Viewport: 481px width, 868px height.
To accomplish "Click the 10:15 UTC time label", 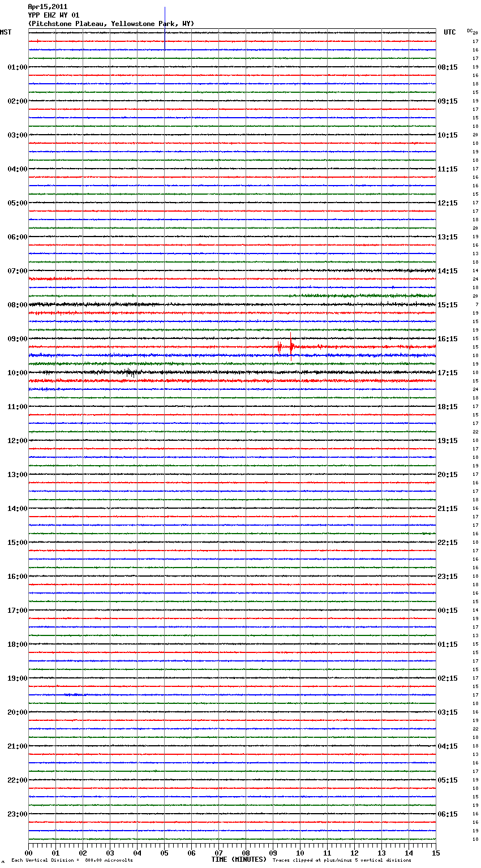I will pyautogui.click(x=448, y=135).
